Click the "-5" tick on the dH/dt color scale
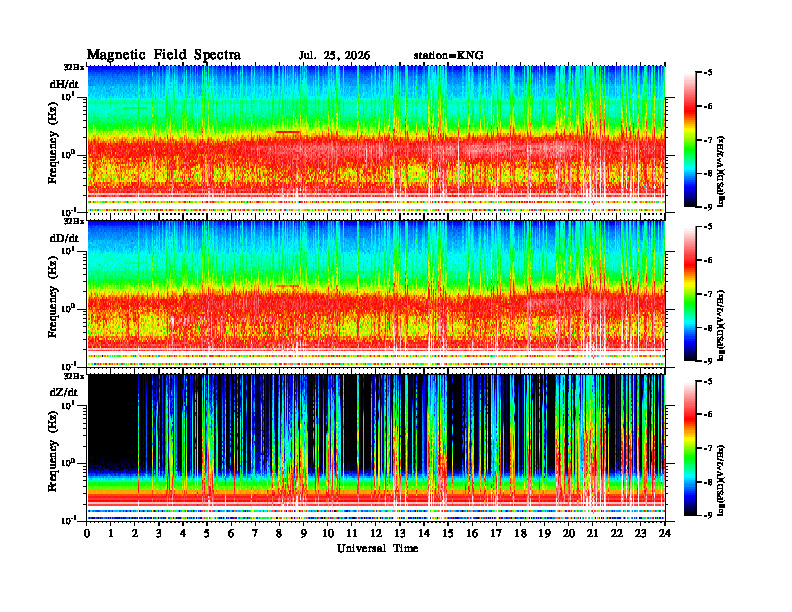The image size is (792, 612). point(708,73)
